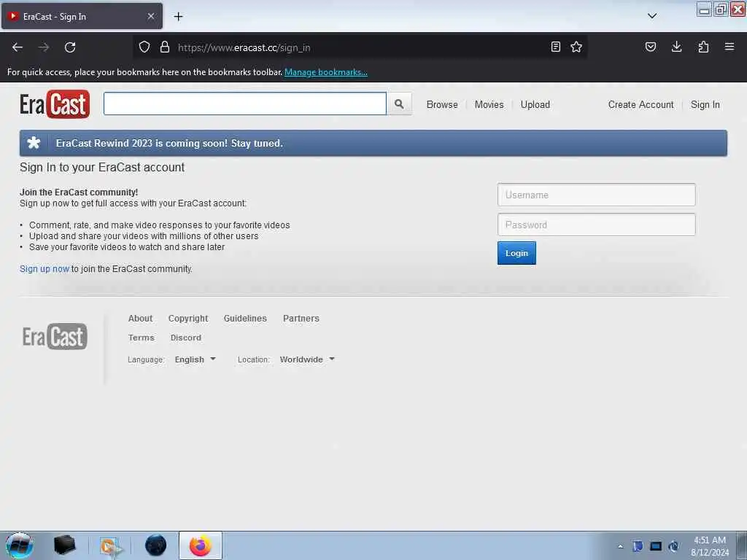The width and height of the screenshot is (747, 560).
Task: Click into the EraCast search box
Action: (x=245, y=104)
